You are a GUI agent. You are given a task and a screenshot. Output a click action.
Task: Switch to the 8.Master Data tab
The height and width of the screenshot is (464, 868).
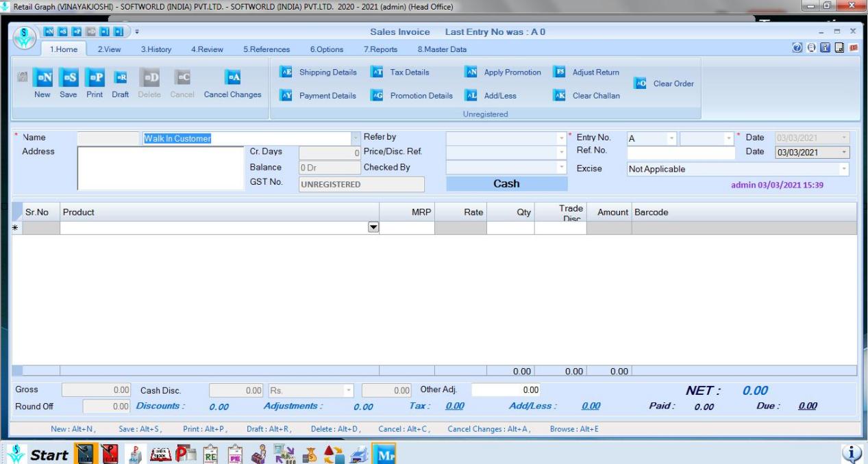[x=442, y=49]
